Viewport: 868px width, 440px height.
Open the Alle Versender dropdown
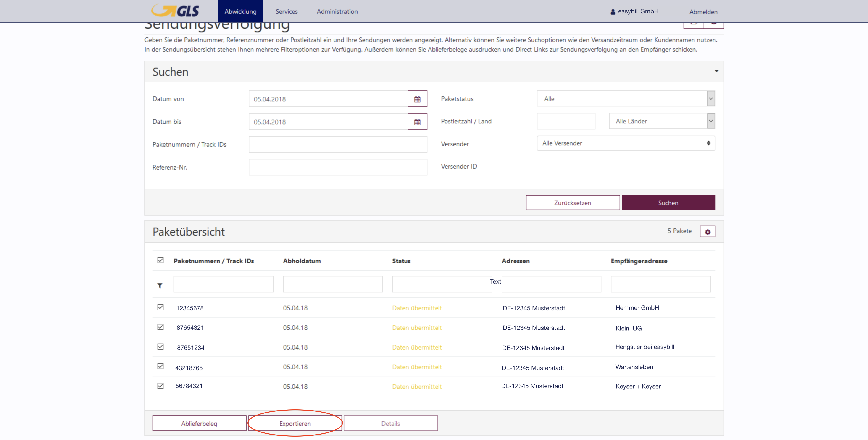point(626,143)
